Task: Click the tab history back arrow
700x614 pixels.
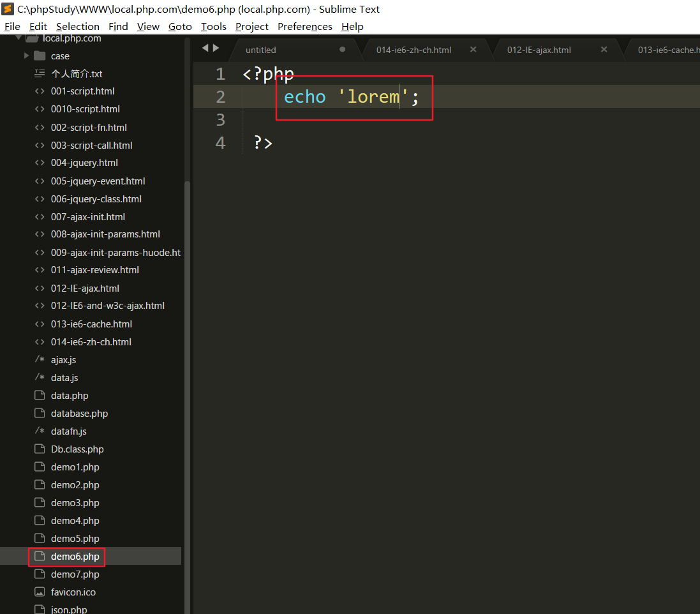Action: coord(205,48)
